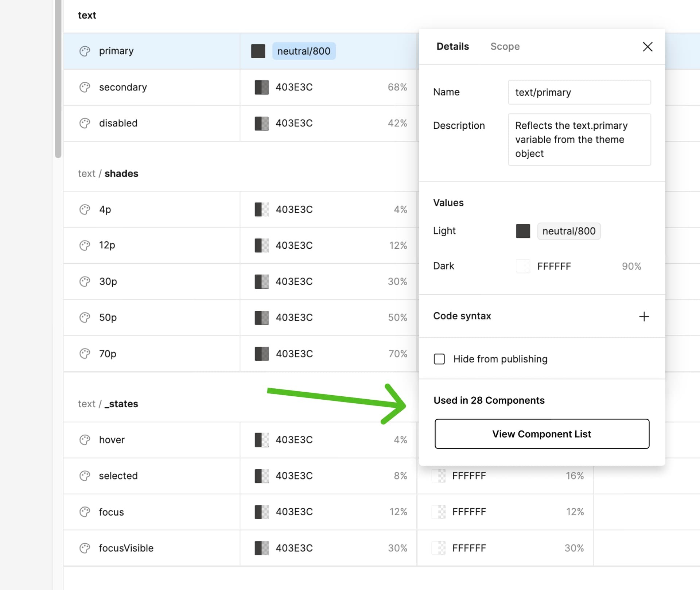The width and height of the screenshot is (700, 590).
Task: Click the 42% opacity of disabled
Action: coord(397,123)
